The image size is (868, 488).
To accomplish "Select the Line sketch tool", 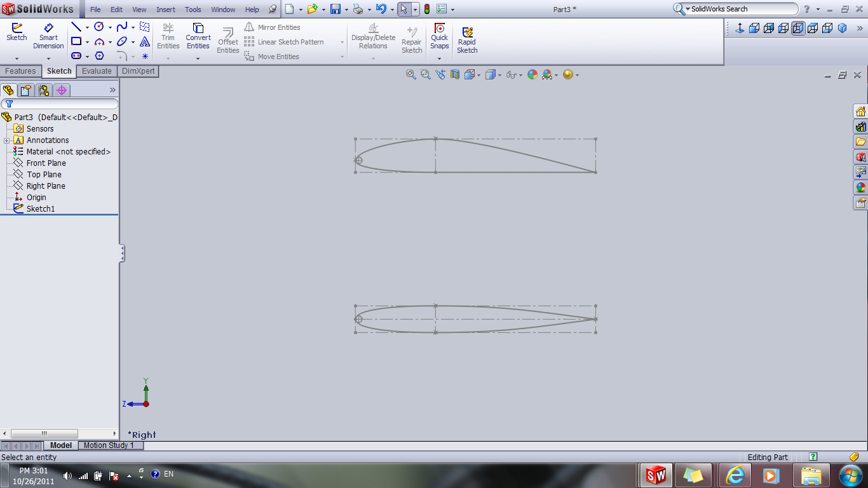I will 76,27.
